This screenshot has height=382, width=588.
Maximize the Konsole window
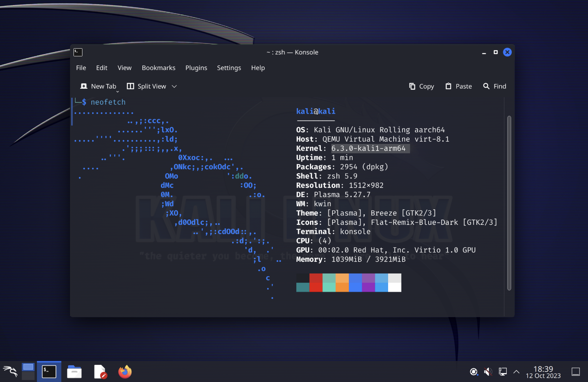tap(496, 52)
